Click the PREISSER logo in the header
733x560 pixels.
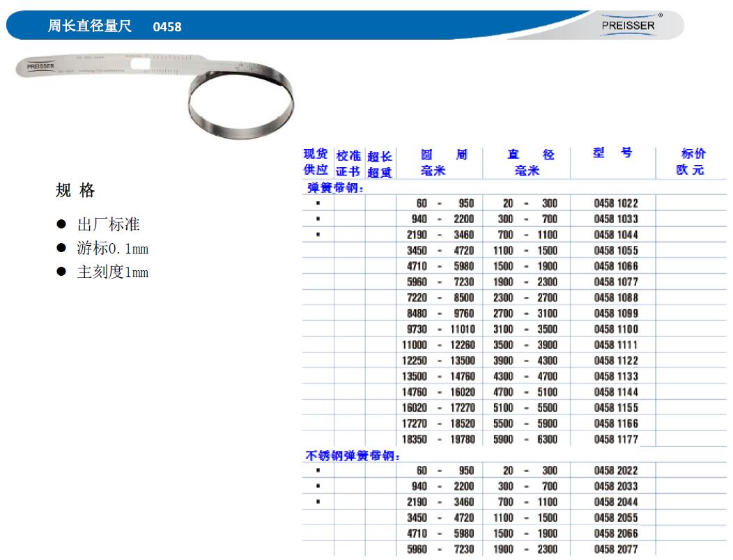coord(628,25)
